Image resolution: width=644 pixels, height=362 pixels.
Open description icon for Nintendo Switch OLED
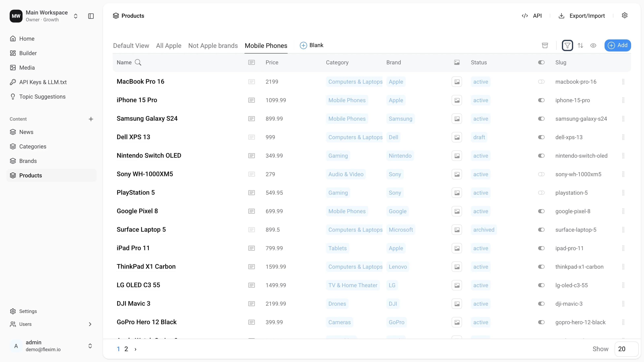pyautogui.click(x=252, y=156)
